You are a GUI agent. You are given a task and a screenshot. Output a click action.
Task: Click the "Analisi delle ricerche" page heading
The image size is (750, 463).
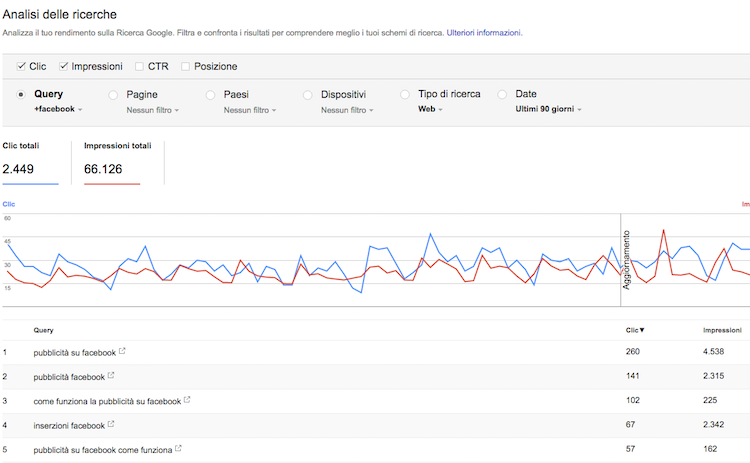(60, 14)
